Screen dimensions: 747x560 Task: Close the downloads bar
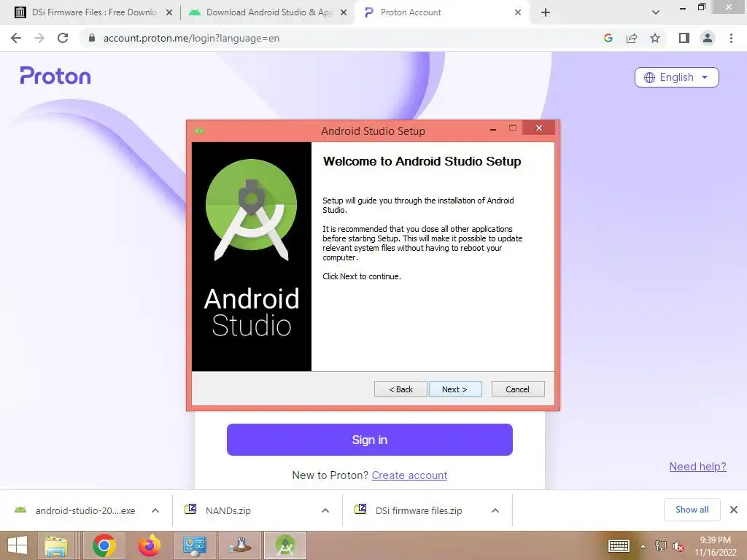pyautogui.click(x=734, y=510)
